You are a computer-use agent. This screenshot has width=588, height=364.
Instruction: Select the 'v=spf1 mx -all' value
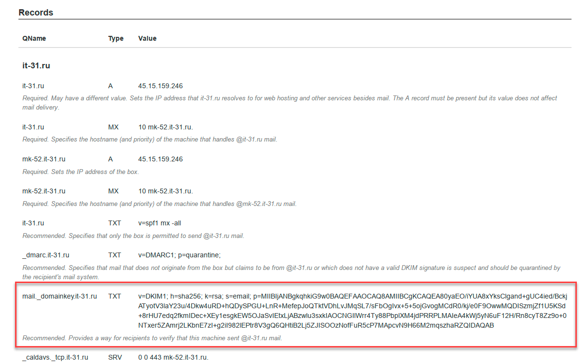[x=160, y=223]
